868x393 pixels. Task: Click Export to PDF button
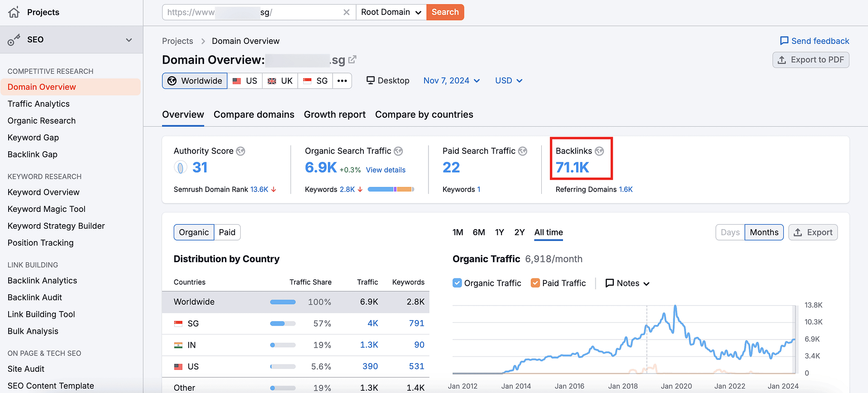[x=811, y=60]
